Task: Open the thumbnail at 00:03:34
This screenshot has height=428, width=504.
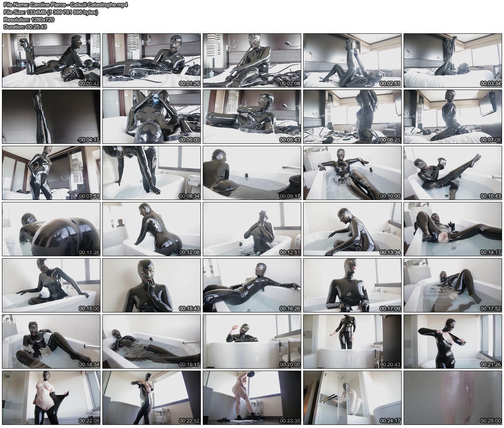Action: click(453, 60)
